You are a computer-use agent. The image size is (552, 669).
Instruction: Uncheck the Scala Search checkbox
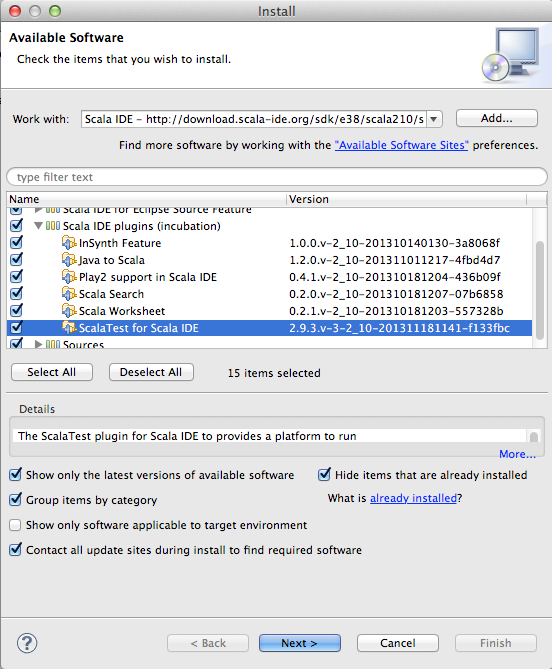pos(16,294)
